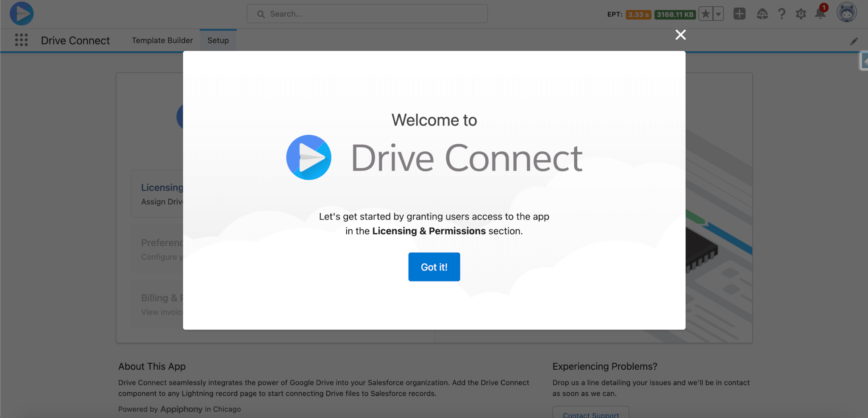Click the Drive Connect app name
Viewport: 868px width, 418px height.
coord(75,41)
